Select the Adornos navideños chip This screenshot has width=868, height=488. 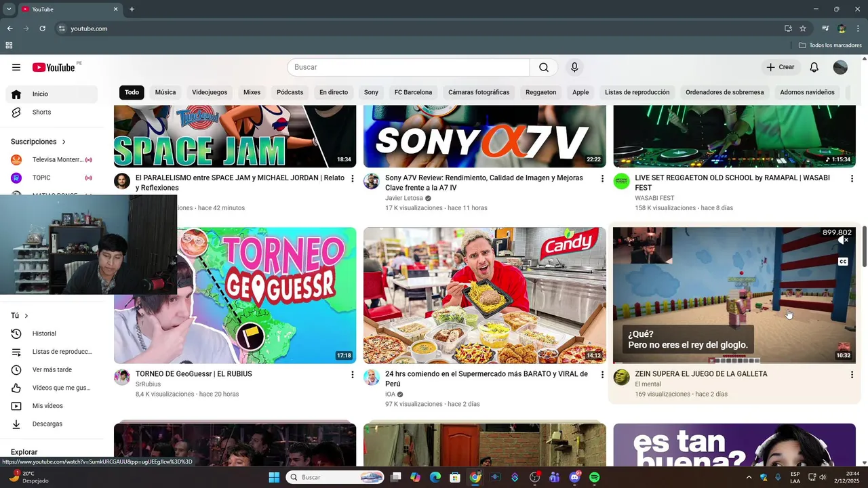click(807, 92)
